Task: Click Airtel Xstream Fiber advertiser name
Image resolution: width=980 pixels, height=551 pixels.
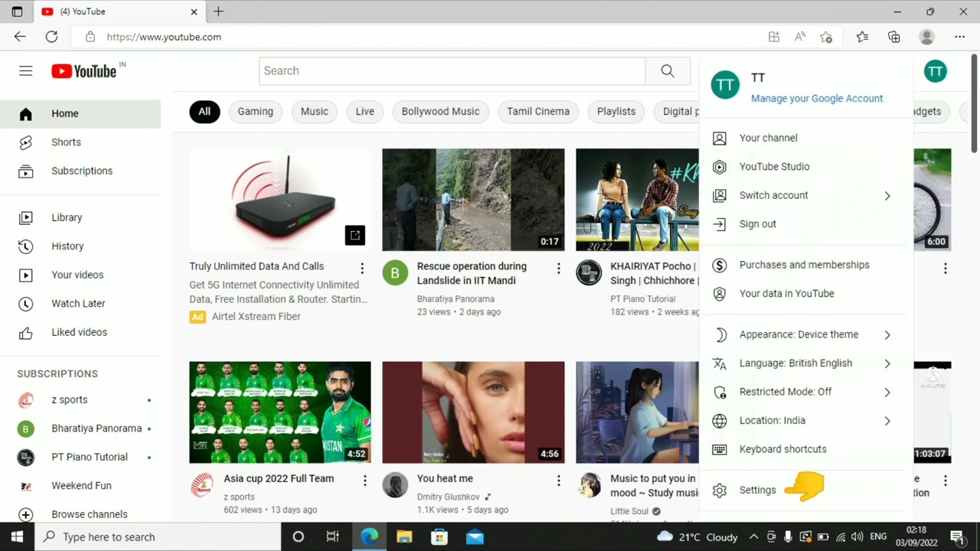Action: [256, 317]
